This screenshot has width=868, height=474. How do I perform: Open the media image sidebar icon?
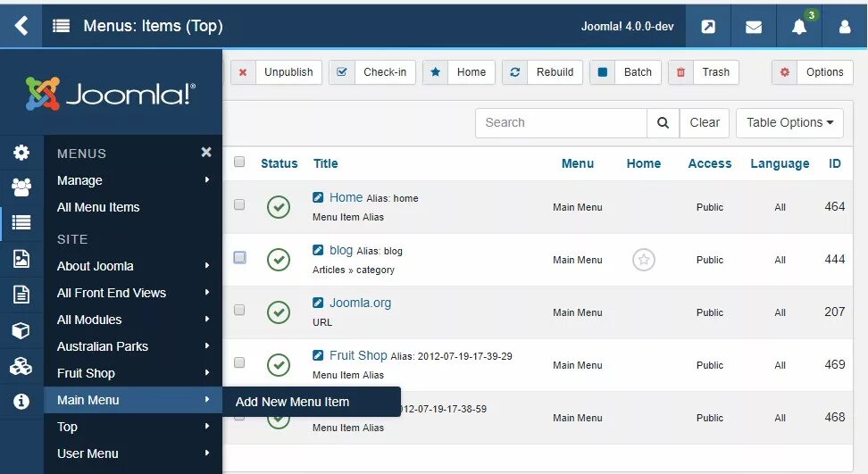point(21,258)
